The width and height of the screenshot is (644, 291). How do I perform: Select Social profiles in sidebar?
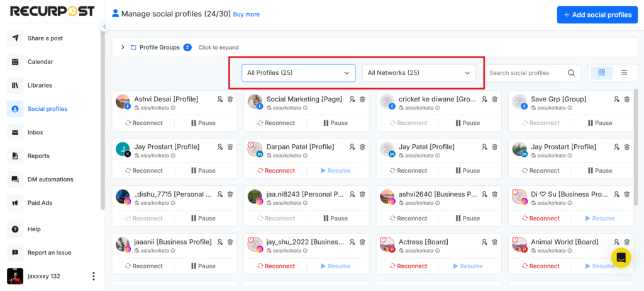point(47,109)
